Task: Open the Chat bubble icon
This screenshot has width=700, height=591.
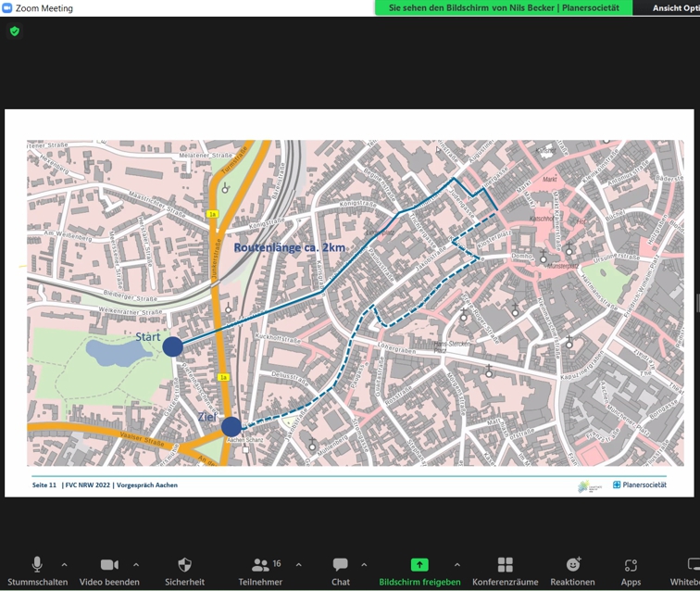Action: click(x=340, y=565)
